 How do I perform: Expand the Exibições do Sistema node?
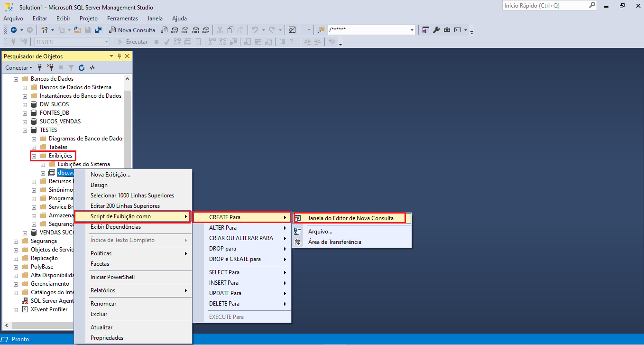tap(43, 164)
